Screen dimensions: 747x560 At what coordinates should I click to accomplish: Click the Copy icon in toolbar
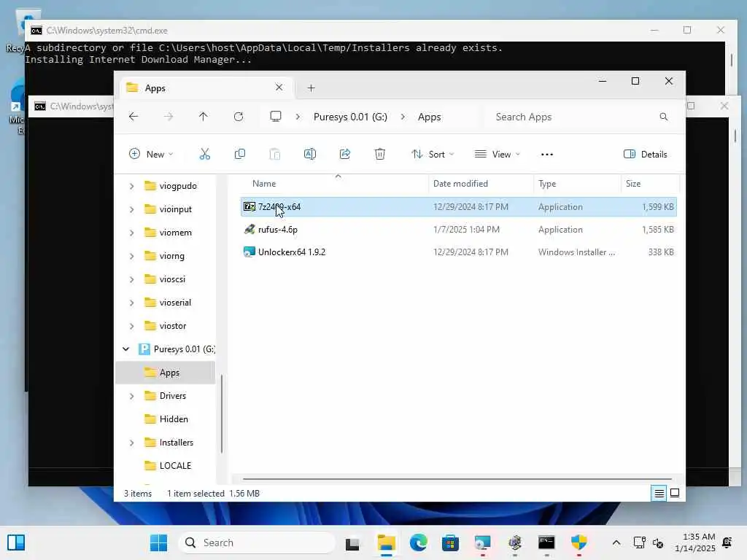(x=240, y=155)
